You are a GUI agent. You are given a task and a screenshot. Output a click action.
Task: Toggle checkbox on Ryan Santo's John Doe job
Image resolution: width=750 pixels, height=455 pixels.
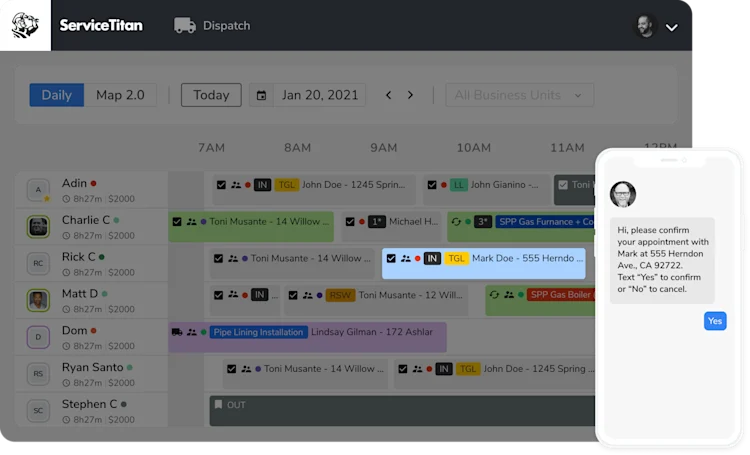click(x=403, y=369)
